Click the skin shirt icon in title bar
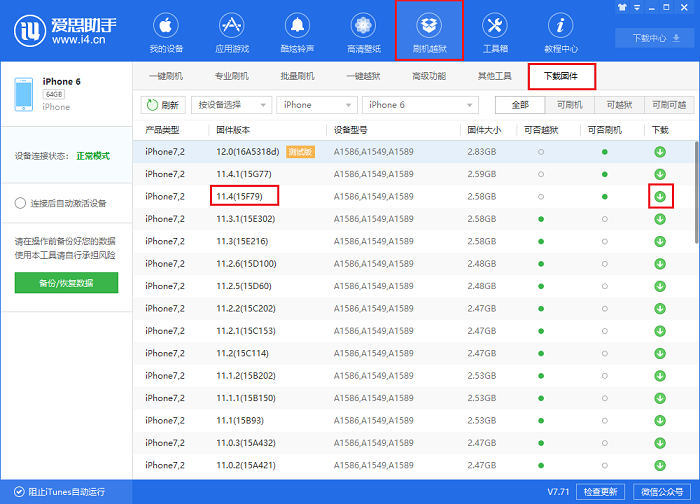This screenshot has width=700, height=504. (622, 7)
